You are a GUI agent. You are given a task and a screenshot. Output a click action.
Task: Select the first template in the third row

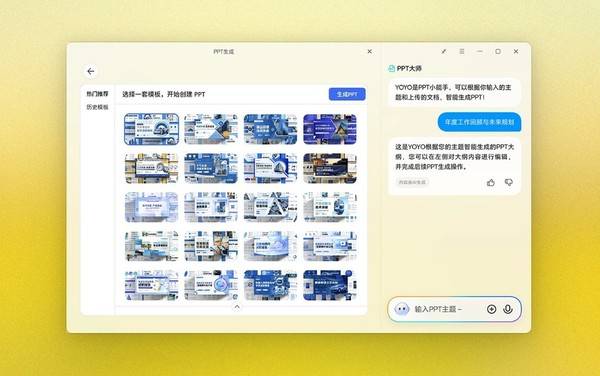click(152, 207)
